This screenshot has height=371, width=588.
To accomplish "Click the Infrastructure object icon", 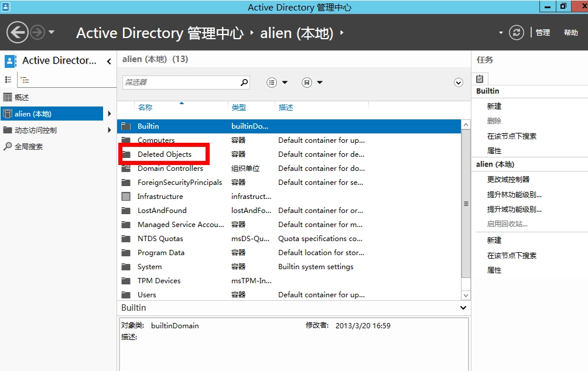I will 126,197.
